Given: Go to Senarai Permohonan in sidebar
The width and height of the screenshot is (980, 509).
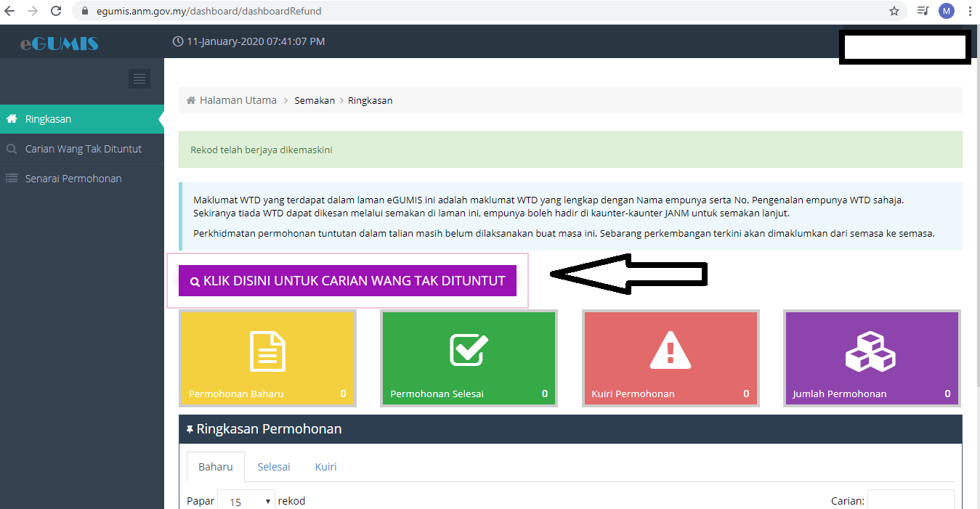Looking at the screenshot, I should 73,179.
